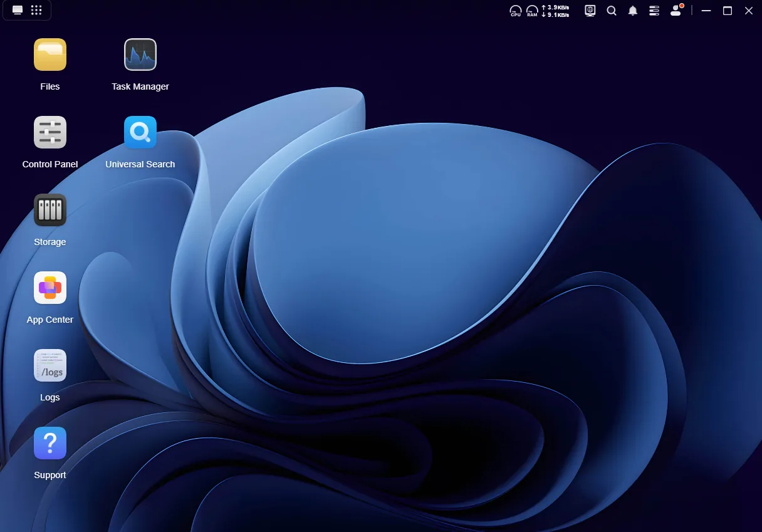Open search with the magnifier icon

(x=612, y=11)
